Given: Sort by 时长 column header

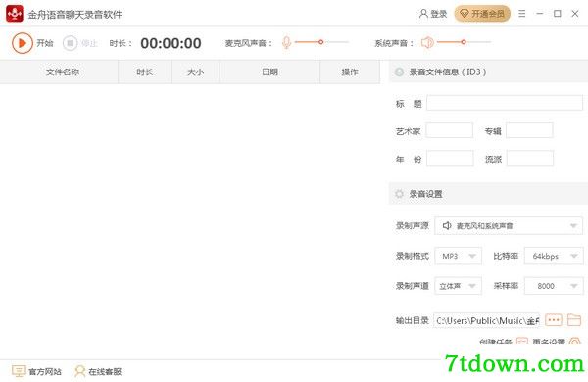Looking at the screenshot, I should coord(145,72).
